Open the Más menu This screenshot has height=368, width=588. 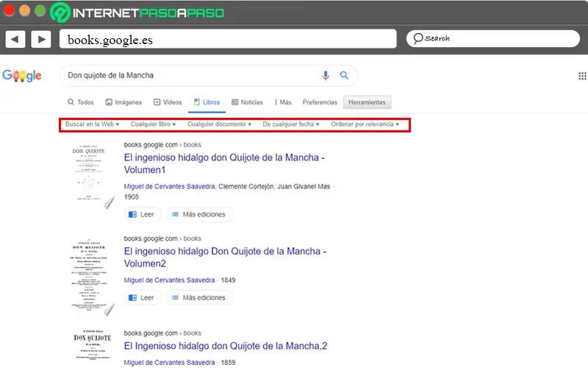pyautogui.click(x=283, y=102)
